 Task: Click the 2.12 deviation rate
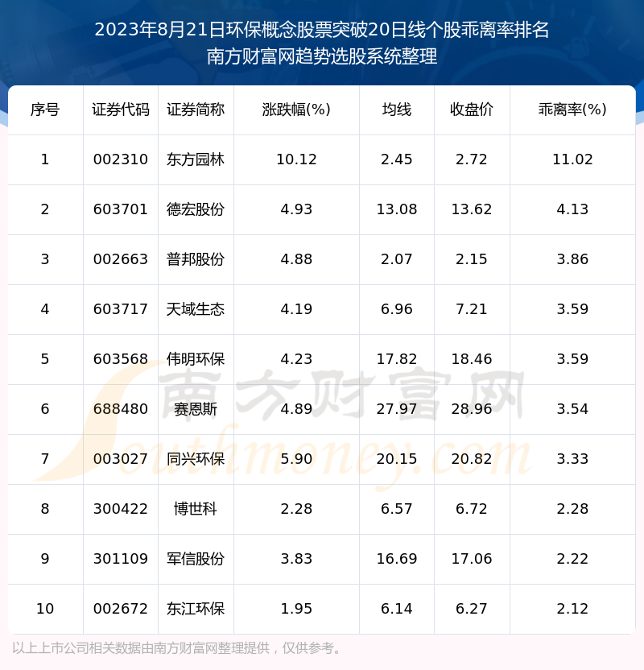pos(572,610)
